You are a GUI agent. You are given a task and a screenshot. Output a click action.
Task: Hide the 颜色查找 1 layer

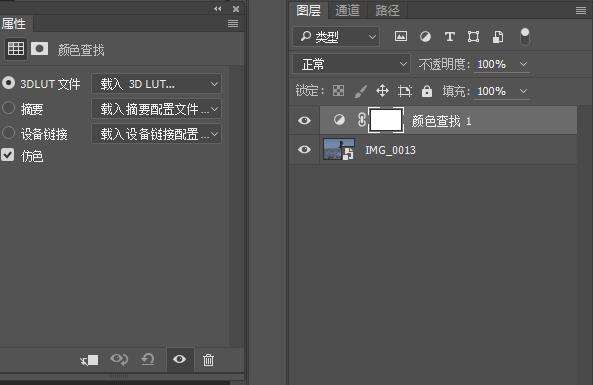(304, 121)
